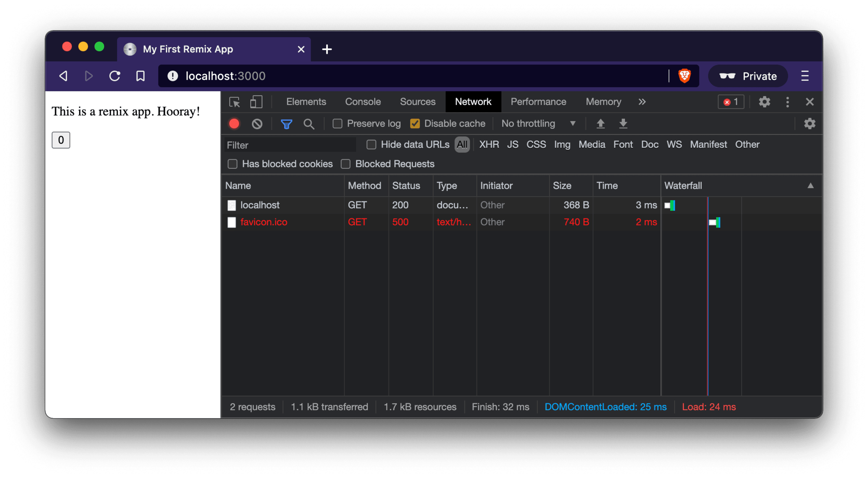868x478 pixels.
Task: Open Brave Shields lion icon
Action: point(684,76)
